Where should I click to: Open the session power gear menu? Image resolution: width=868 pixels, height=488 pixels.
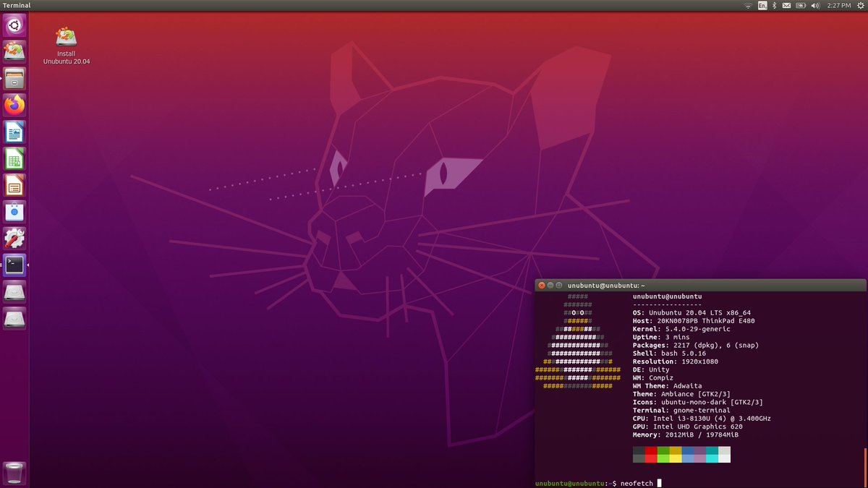[859, 5]
